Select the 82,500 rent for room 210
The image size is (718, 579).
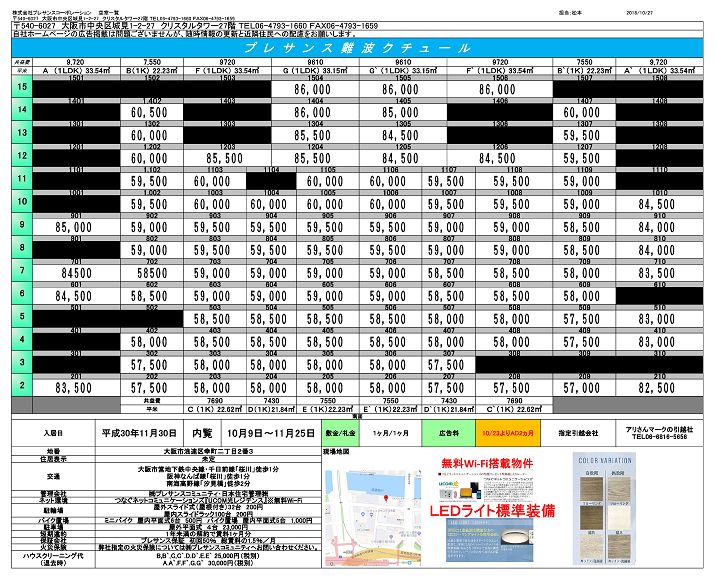coord(657,388)
